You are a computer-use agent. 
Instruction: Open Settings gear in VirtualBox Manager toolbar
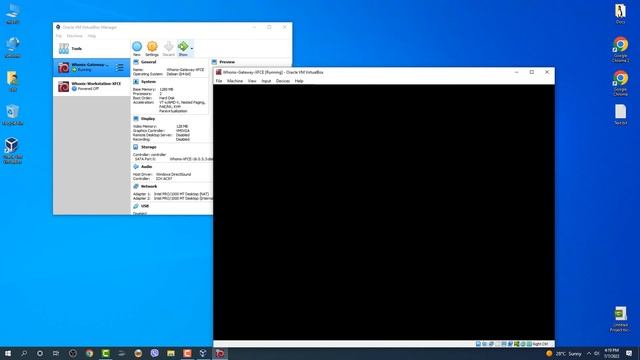click(152, 47)
